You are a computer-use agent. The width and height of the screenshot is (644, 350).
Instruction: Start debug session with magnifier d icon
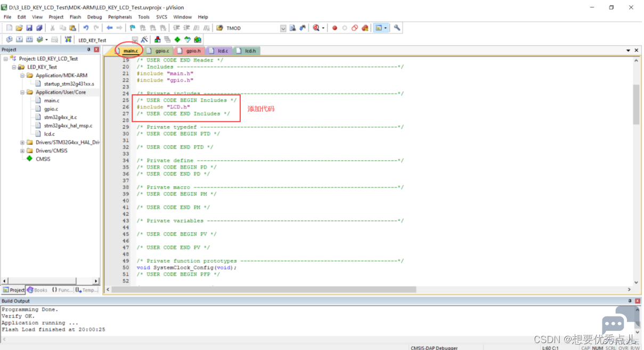pos(316,28)
